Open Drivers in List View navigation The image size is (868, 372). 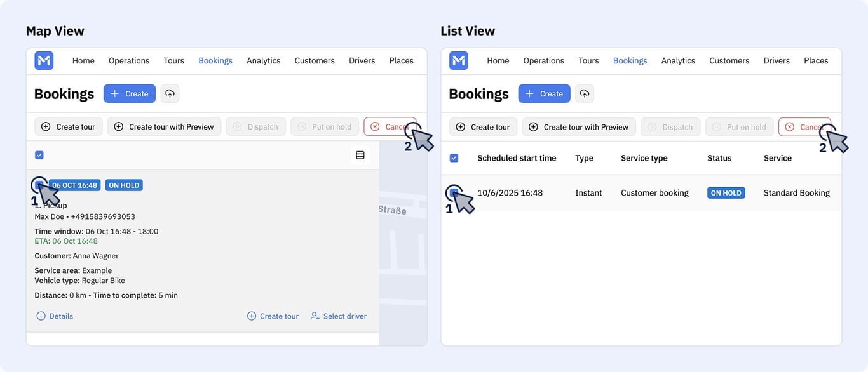point(777,61)
